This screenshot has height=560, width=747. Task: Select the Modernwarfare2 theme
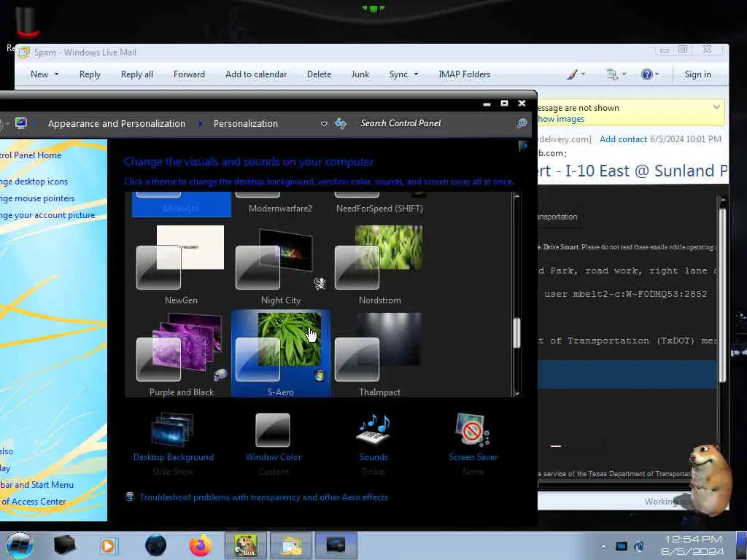tap(280, 208)
